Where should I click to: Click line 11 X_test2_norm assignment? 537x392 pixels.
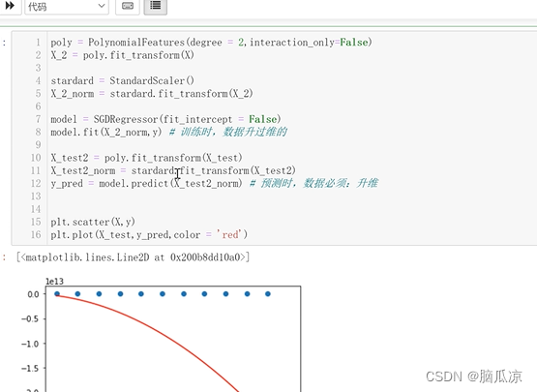coord(173,170)
